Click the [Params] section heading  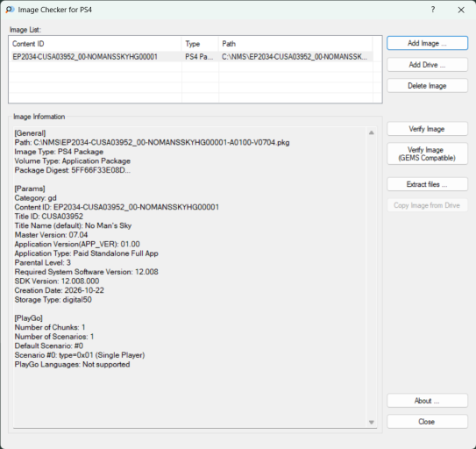[30, 189]
